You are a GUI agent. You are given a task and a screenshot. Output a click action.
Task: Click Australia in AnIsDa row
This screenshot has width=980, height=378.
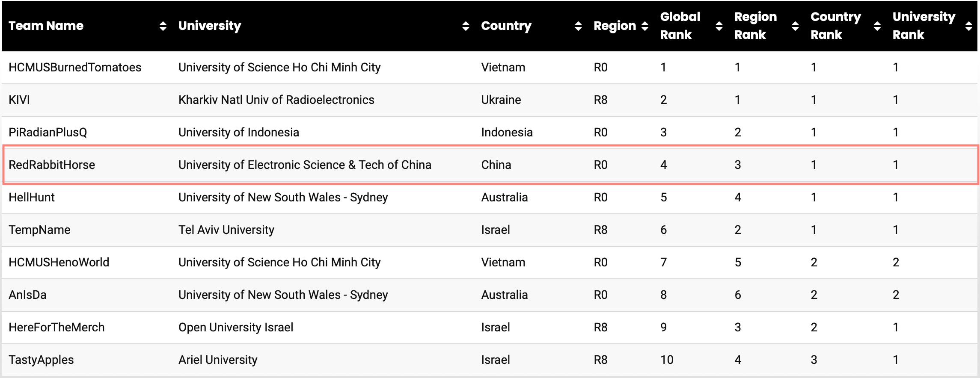(505, 295)
